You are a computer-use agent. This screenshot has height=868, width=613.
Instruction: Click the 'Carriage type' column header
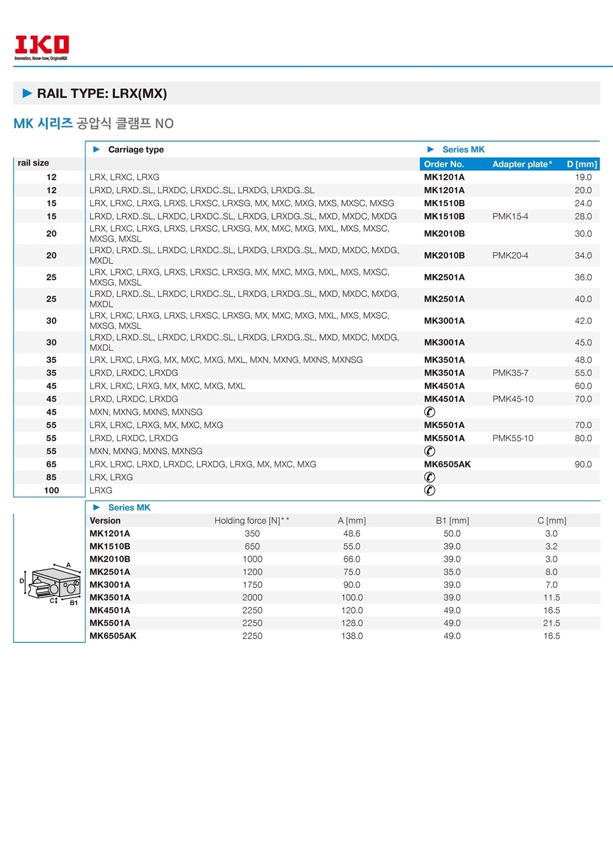pos(136,149)
